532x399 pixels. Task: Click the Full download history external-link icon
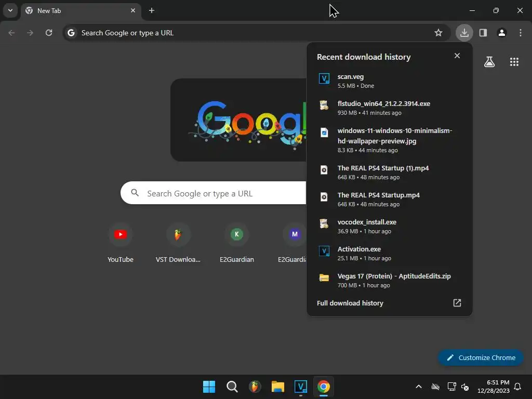(457, 303)
